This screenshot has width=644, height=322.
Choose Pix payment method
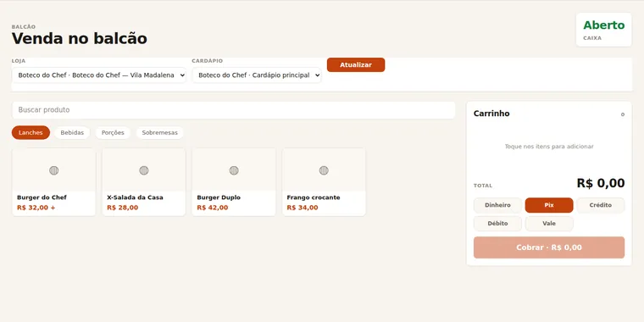549,205
